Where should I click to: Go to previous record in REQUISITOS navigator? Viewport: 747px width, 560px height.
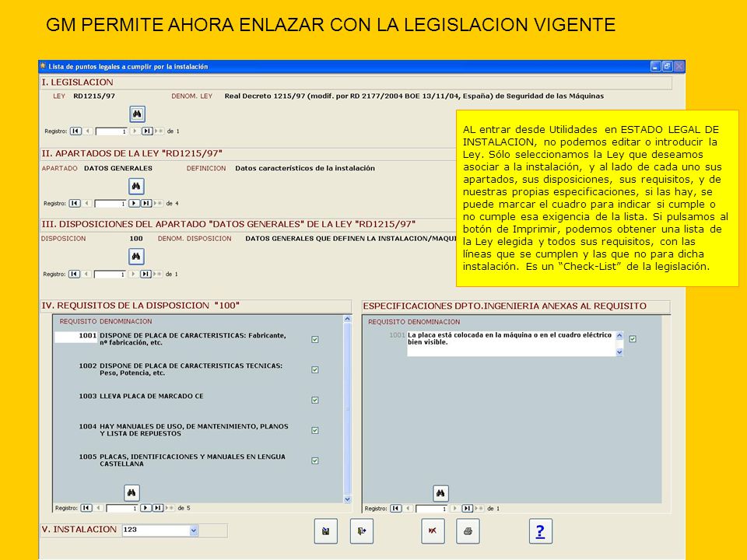[99, 508]
